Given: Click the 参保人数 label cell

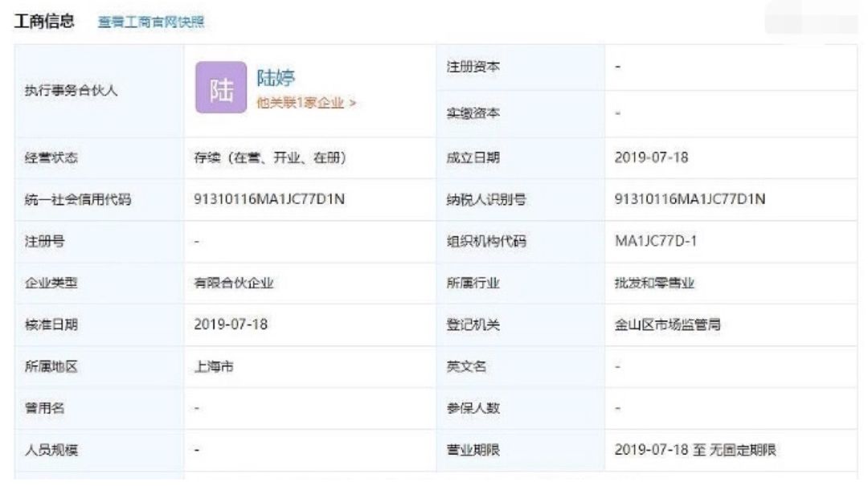Looking at the screenshot, I should pos(520,409).
